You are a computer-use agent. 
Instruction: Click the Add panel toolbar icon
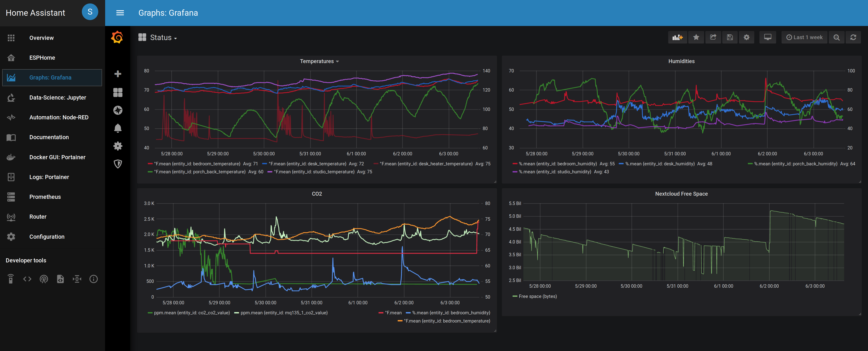tap(677, 37)
